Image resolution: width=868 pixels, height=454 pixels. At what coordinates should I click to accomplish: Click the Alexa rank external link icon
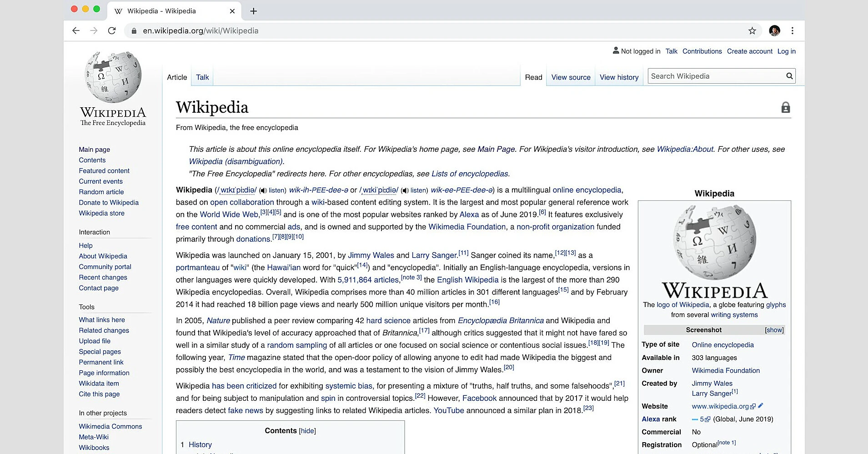(707, 419)
